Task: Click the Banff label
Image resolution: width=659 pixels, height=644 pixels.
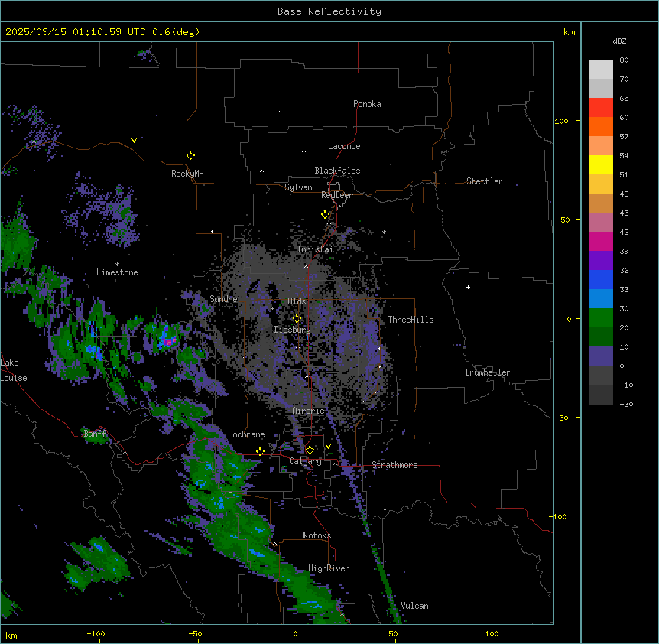Action: tap(95, 434)
